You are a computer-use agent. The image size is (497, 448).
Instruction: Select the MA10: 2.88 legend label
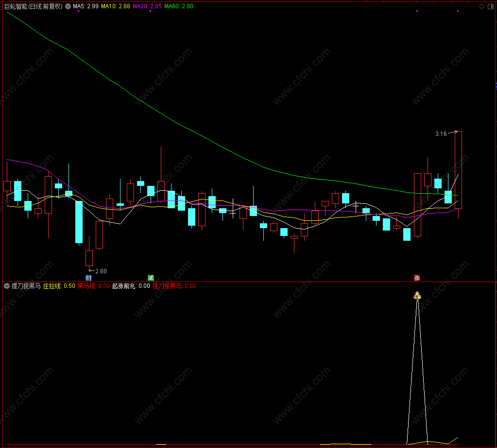point(115,6)
